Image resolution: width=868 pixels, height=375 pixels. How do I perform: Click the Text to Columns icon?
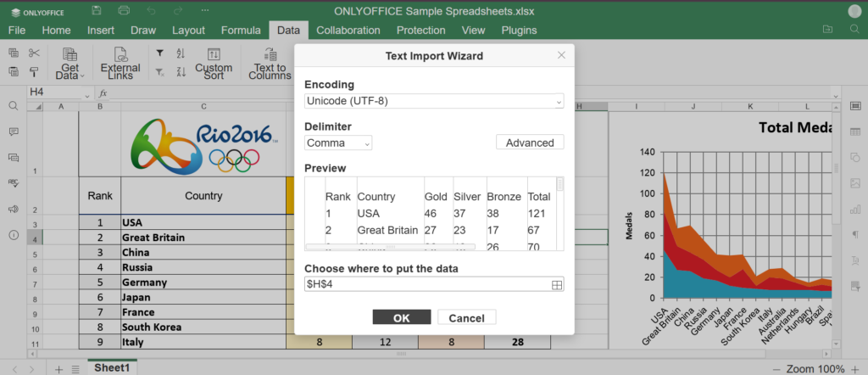point(270,55)
